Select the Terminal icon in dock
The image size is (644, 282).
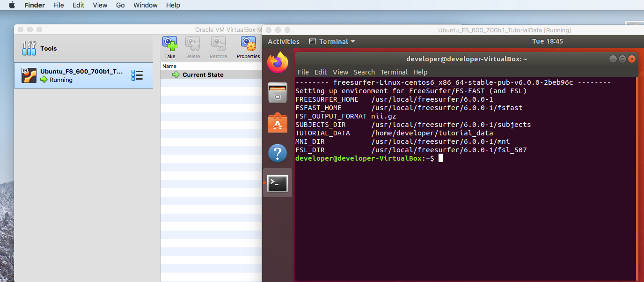(278, 183)
